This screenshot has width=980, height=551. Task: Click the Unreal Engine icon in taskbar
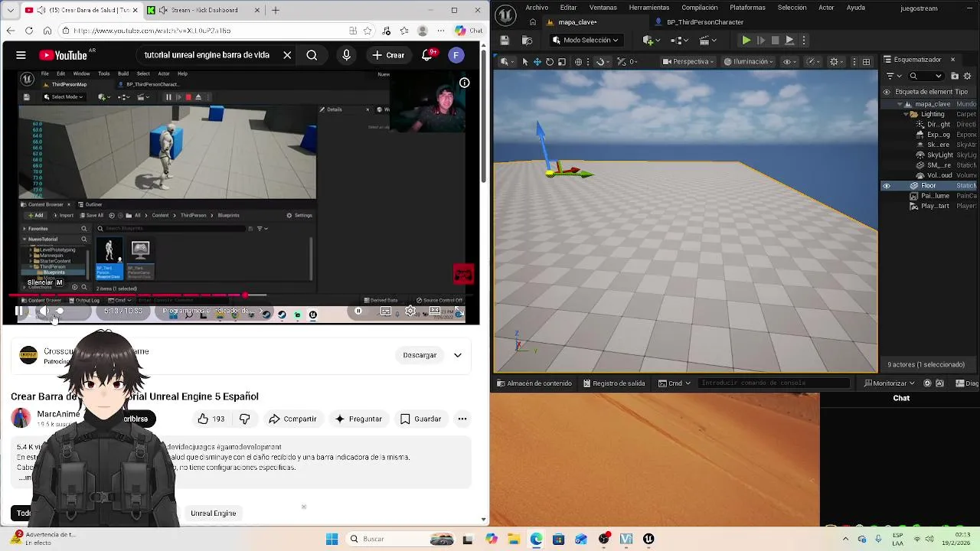[x=648, y=539]
